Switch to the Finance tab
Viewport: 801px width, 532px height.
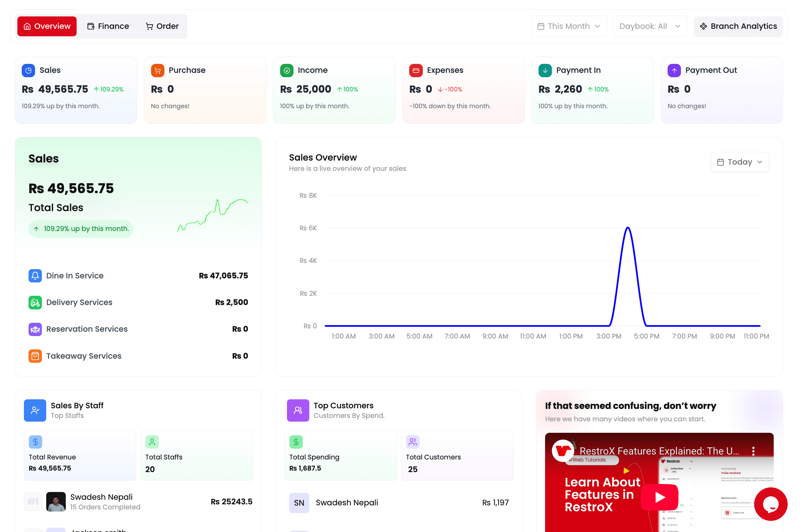click(108, 26)
